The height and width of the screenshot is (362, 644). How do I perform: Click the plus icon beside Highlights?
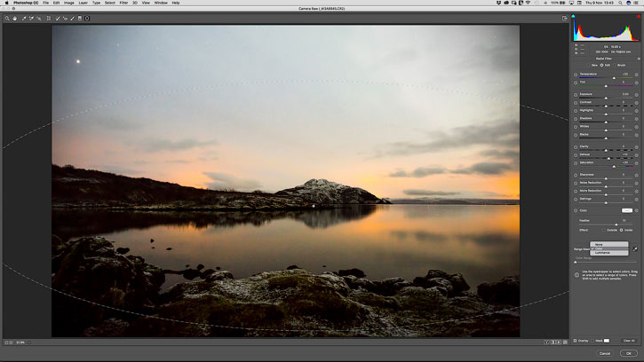(637, 111)
